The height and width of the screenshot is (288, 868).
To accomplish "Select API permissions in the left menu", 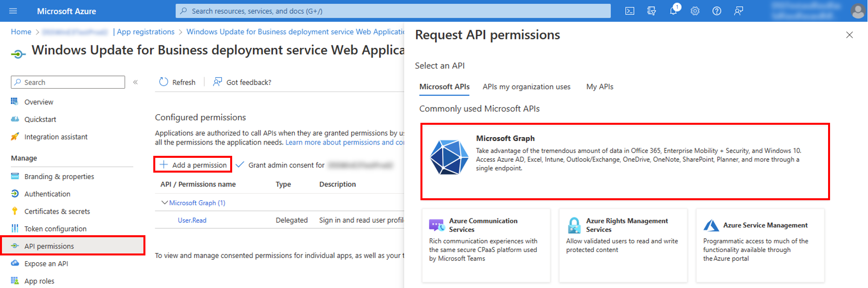I will point(73,246).
